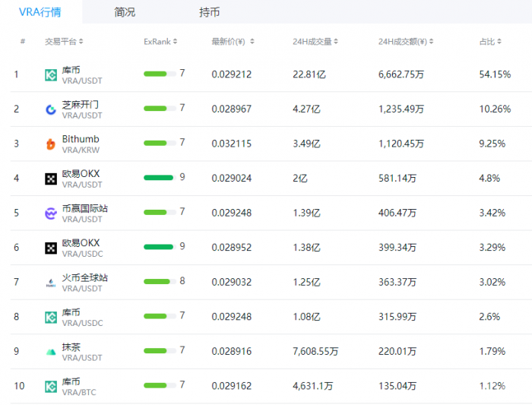This screenshot has height=405, width=532.
Task: Select the VRA行情 tab
Action: click(x=40, y=12)
